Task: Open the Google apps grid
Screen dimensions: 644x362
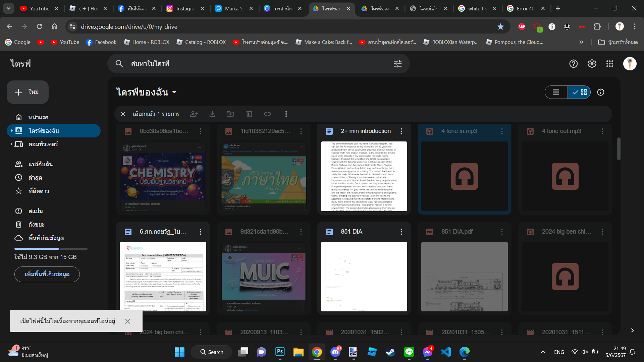Action: [610, 64]
